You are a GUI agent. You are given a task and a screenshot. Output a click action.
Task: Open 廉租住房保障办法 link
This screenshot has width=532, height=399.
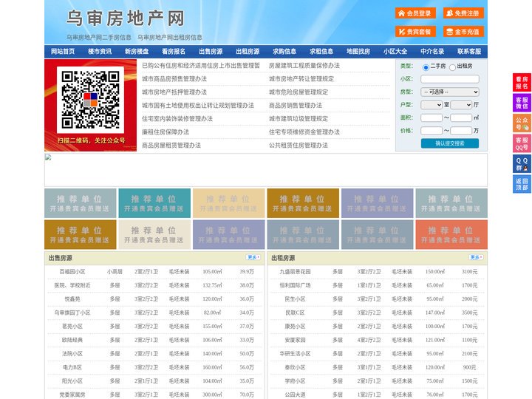pyautogui.click(x=166, y=132)
